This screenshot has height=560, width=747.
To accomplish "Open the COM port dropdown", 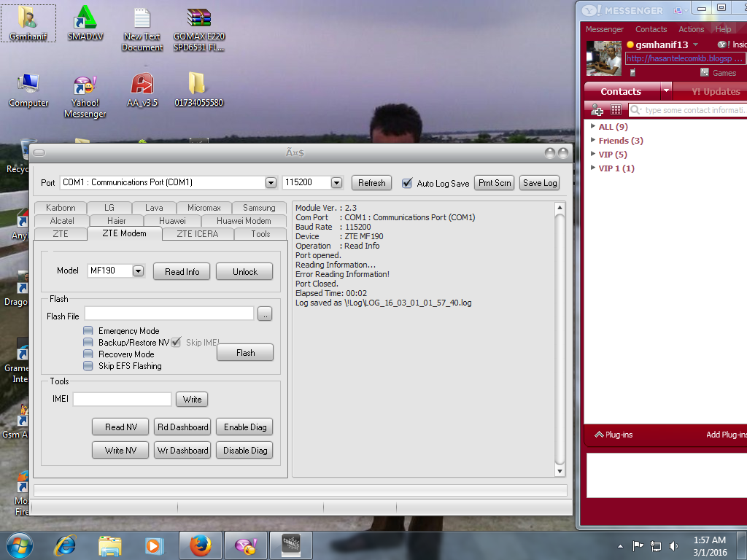I will (x=271, y=183).
